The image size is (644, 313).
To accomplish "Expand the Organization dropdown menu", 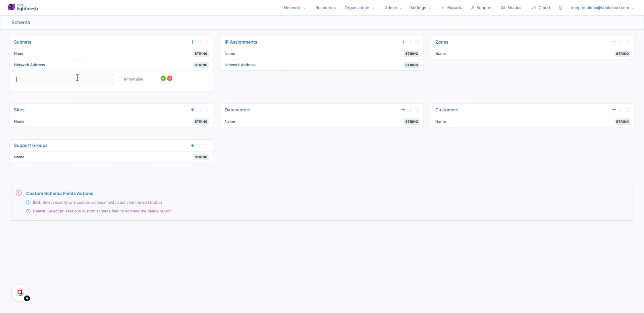I will click(x=359, y=8).
